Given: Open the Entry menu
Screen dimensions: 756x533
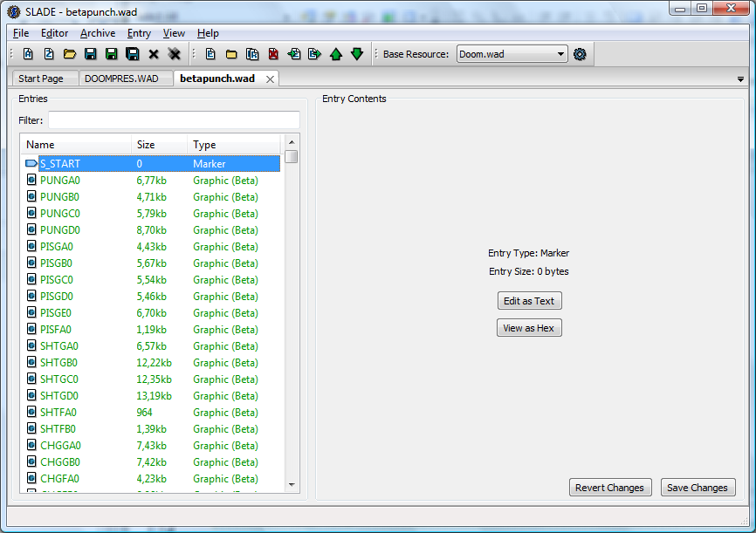Looking at the screenshot, I should click(x=139, y=33).
